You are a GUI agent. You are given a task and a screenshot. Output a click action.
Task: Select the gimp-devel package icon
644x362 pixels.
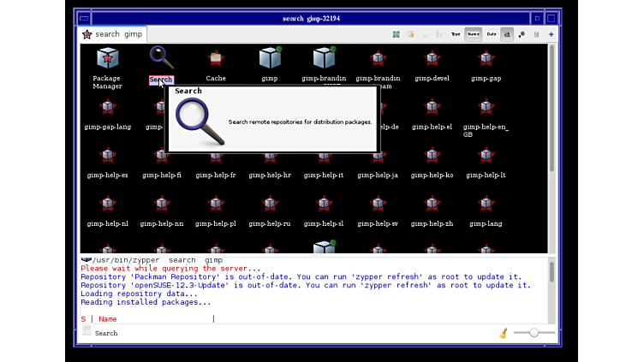[x=432, y=58]
